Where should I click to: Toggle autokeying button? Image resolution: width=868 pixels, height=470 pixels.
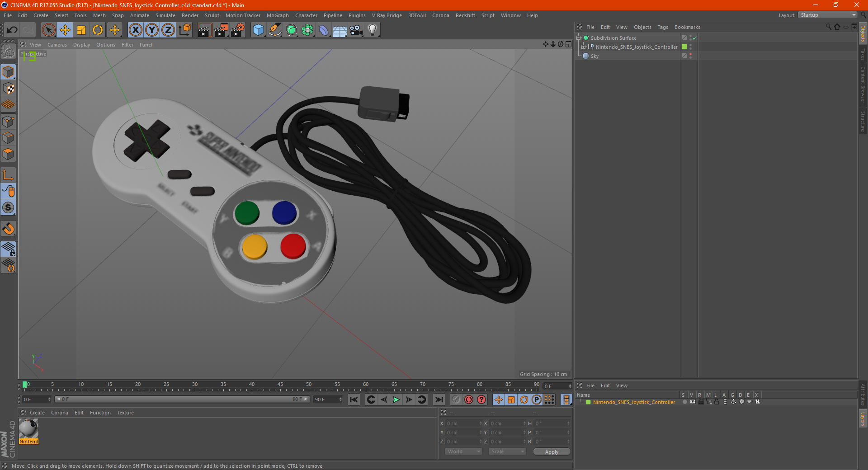click(469, 399)
